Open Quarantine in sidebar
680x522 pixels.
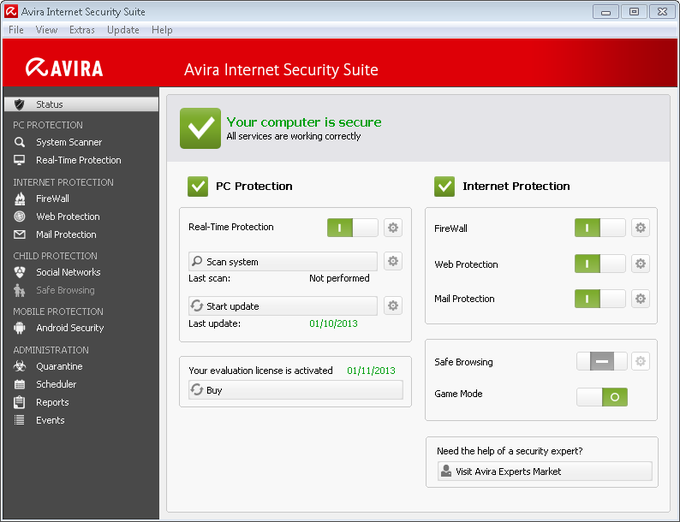[x=59, y=366]
